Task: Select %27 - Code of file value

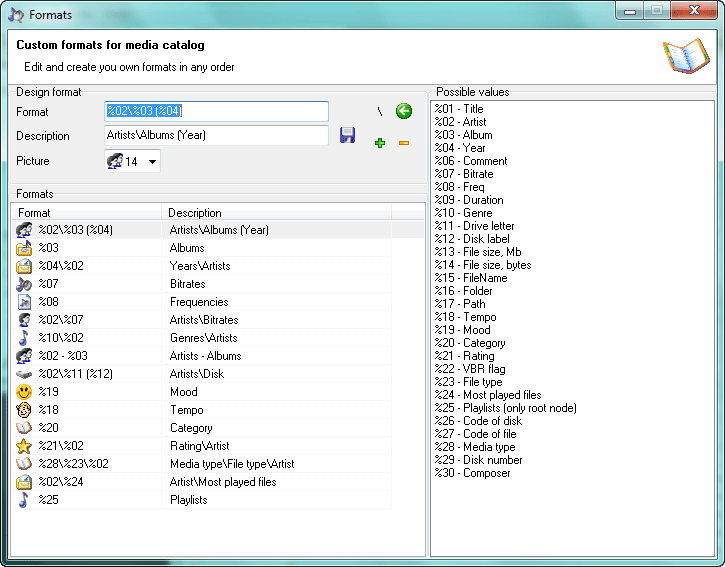Action: 475,434
